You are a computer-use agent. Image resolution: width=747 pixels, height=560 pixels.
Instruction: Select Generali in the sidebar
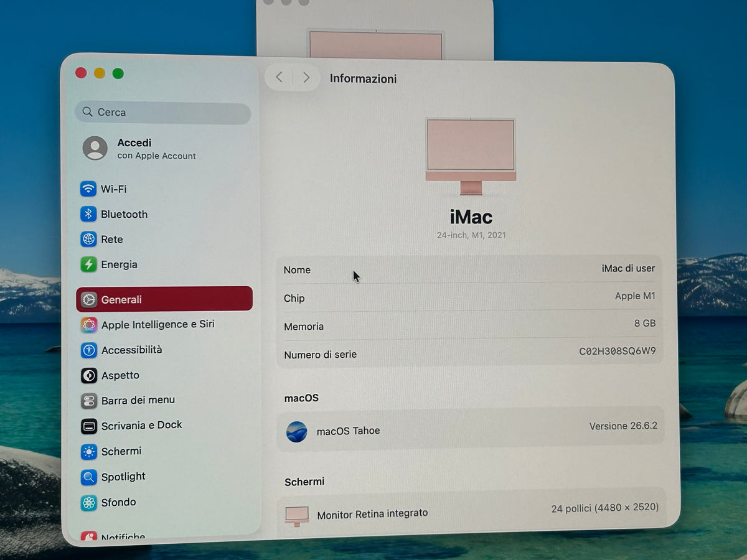tap(164, 299)
